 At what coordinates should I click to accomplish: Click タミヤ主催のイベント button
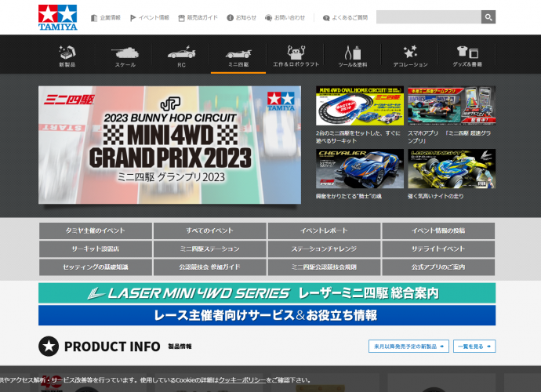[x=96, y=230]
